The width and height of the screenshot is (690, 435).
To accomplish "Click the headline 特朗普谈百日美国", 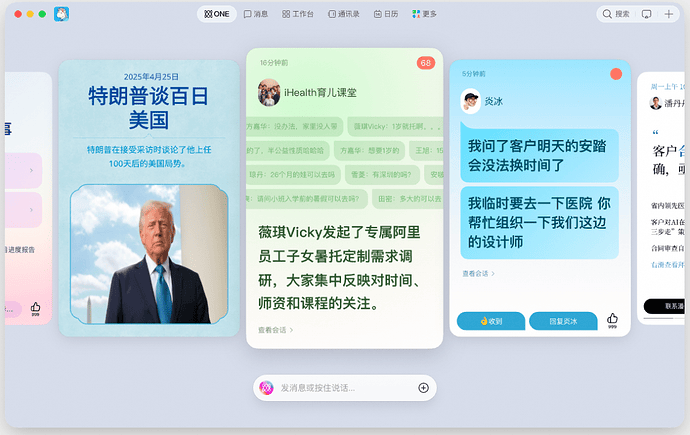I will click(x=149, y=108).
